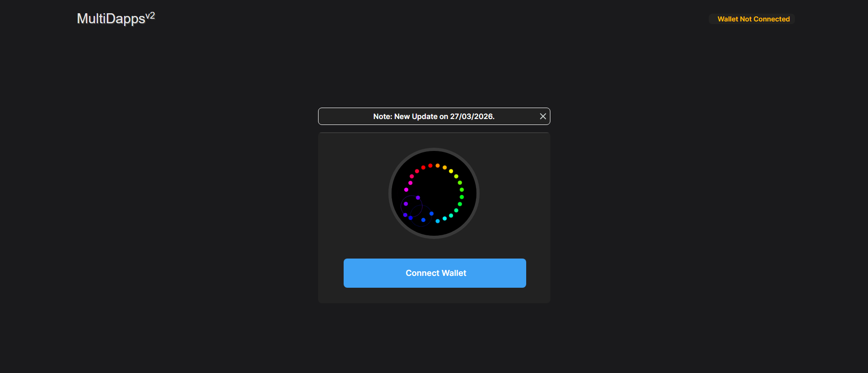Select the "Note: New Update on 27/03/2026." text
The width and height of the screenshot is (868, 373).
[x=434, y=116]
